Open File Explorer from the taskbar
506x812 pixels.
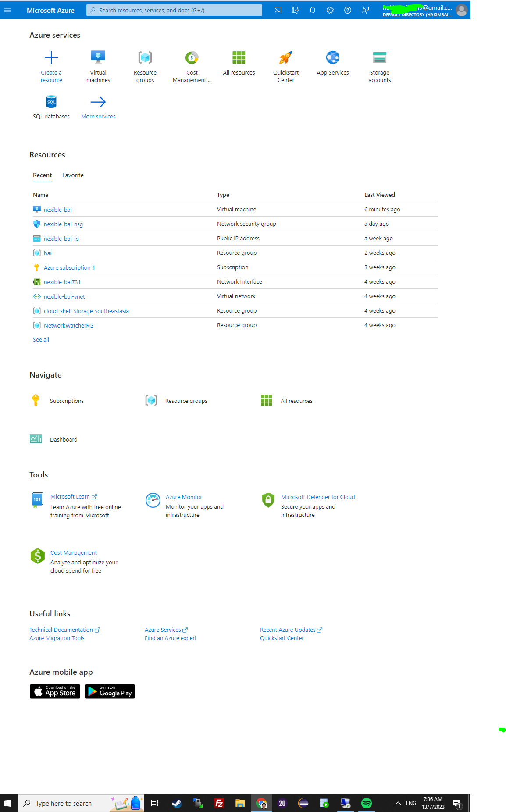tap(240, 803)
